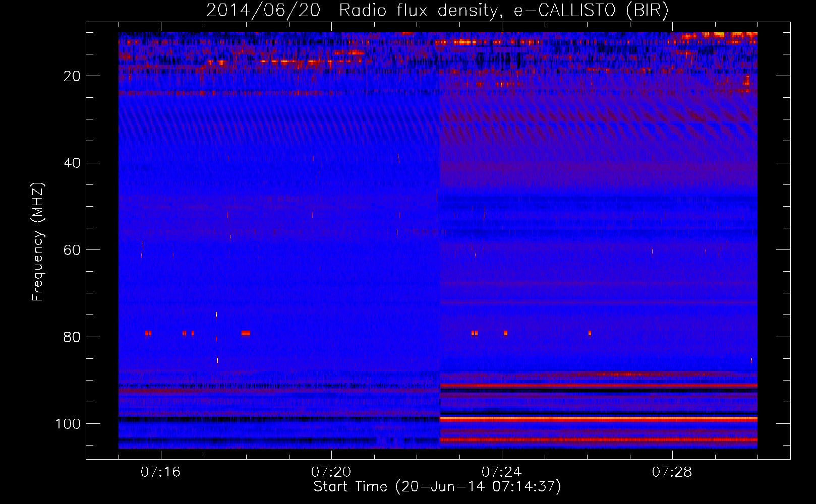816x504 pixels.
Task: Click the time tick label '07:24'
Action: [x=501, y=472]
